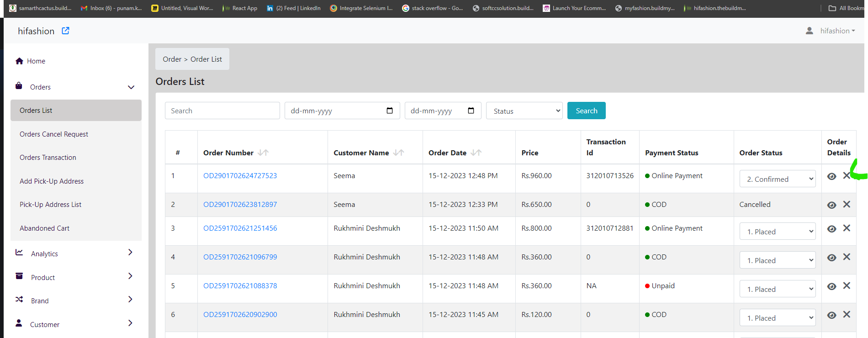
Task: Click the hifashion brand title
Action: click(x=36, y=31)
